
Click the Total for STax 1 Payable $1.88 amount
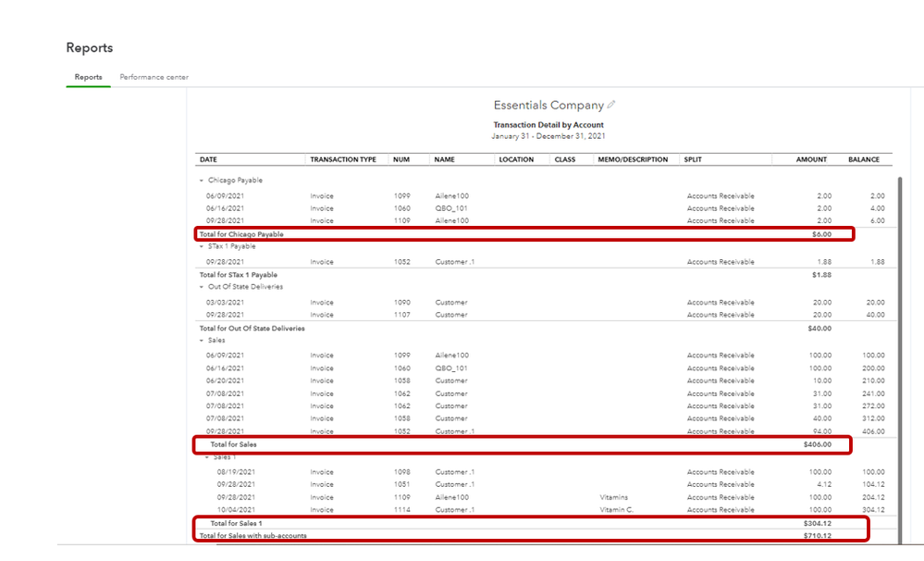821,275
